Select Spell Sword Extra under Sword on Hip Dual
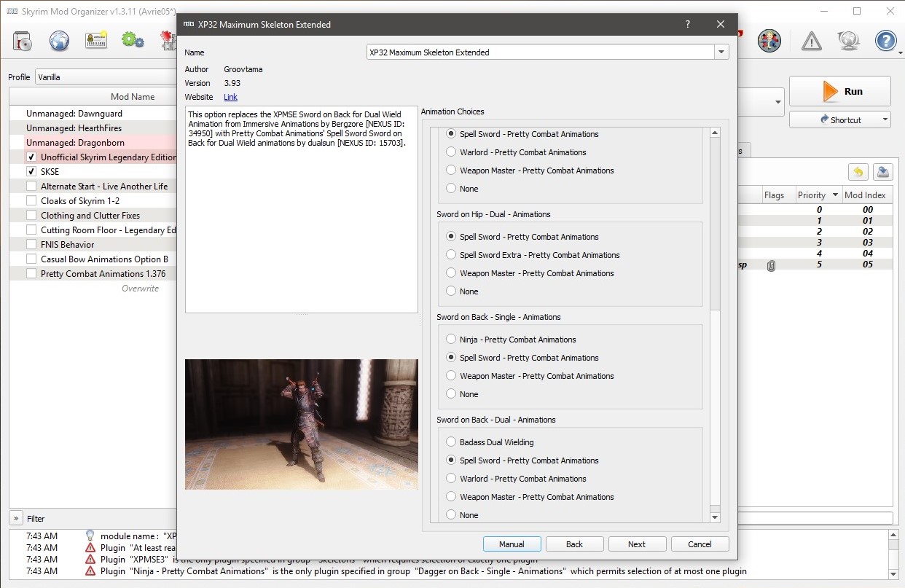 (451, 255)
